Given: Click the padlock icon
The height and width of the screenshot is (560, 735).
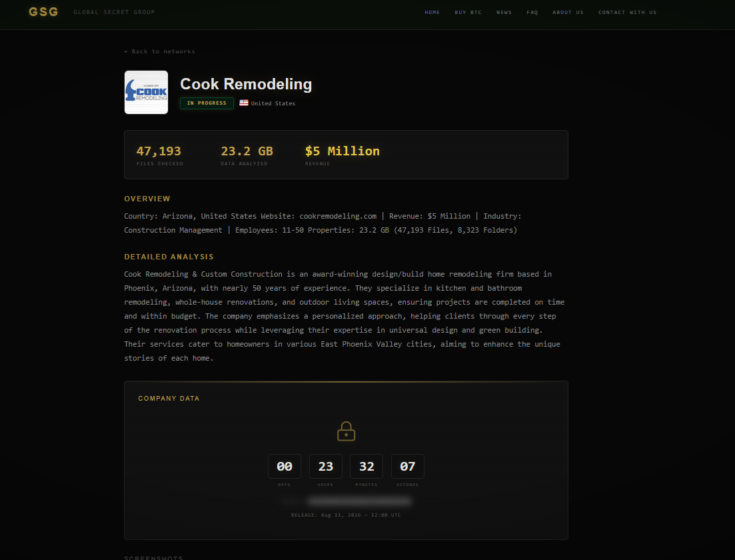Looking at the screenshot, I should coord(346,431).
